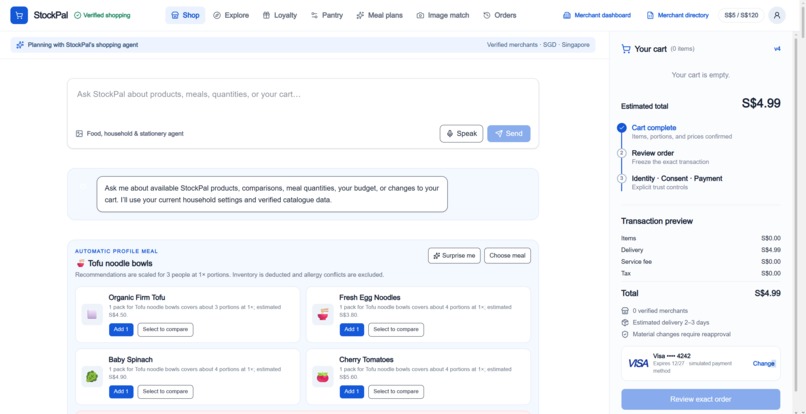Viewport: 806px width, 414px height.
Task: Click the Estimated total S$4.99 amount
Action: [761, 103]
